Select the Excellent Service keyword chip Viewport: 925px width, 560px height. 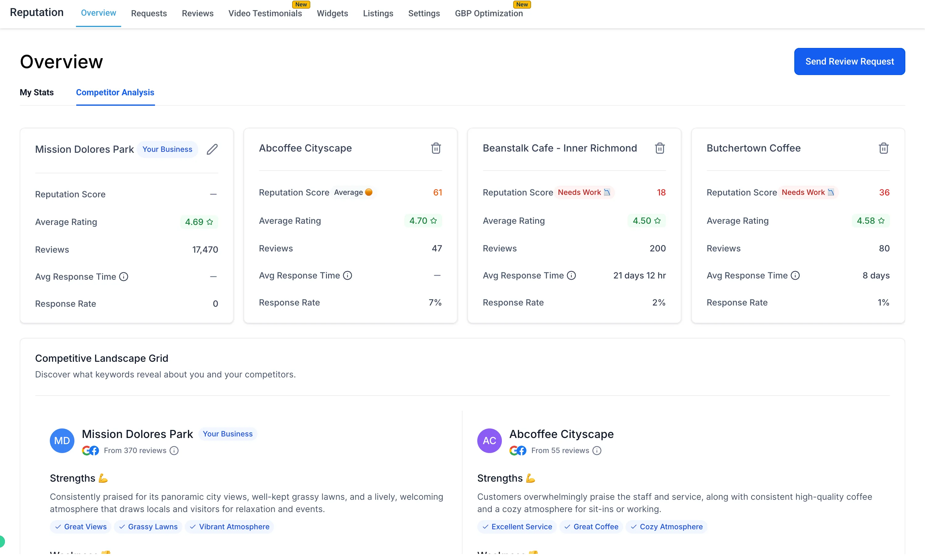pos(517,526)
